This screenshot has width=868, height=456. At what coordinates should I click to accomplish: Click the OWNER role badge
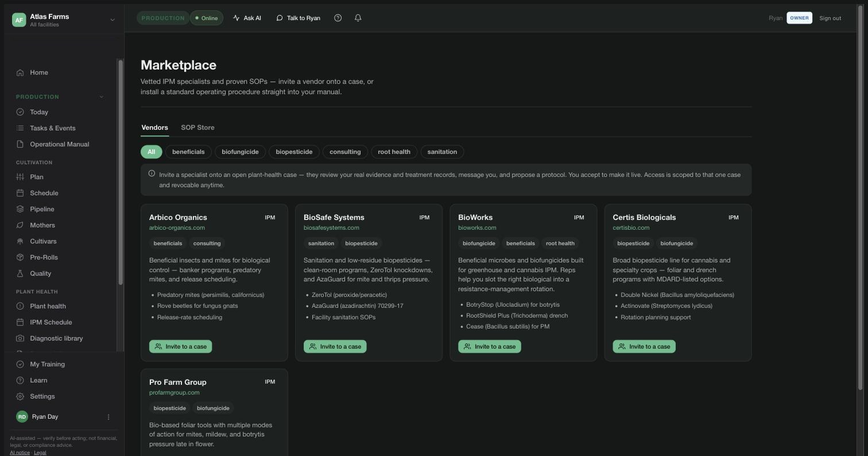coord(799,18)
